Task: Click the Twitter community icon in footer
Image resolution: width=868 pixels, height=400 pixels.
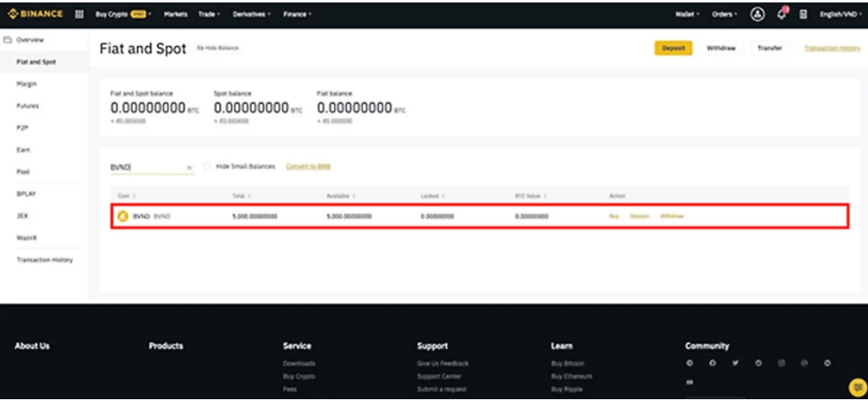Action: [x=735, y=363]
